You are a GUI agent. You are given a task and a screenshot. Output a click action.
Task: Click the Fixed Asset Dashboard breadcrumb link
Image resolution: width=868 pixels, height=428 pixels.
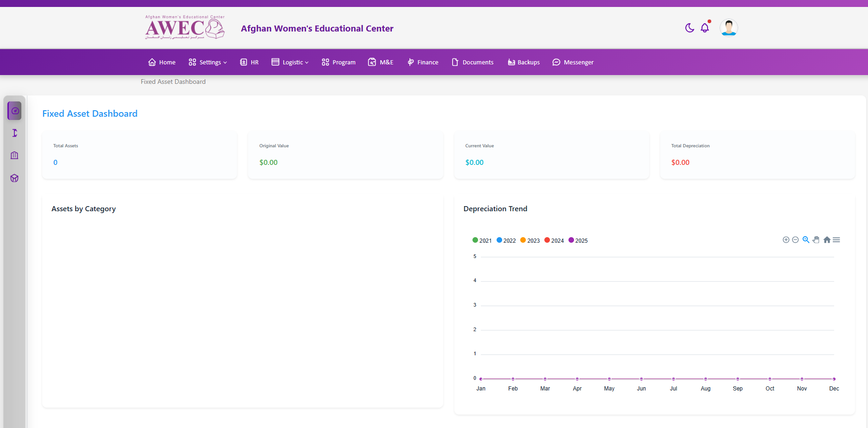(x=173, y=82)
